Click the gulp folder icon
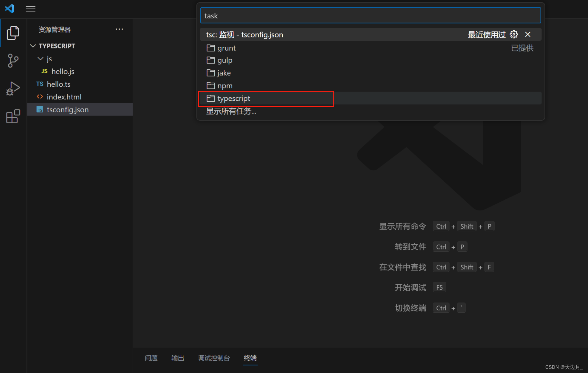The height and width of the screenshot is (373, 588). pos(211,60)
